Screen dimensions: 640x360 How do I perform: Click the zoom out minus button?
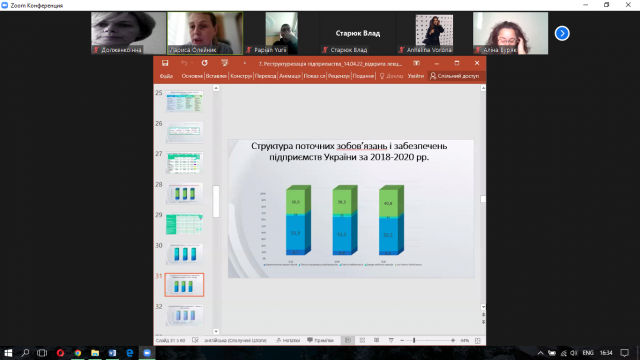402,340
